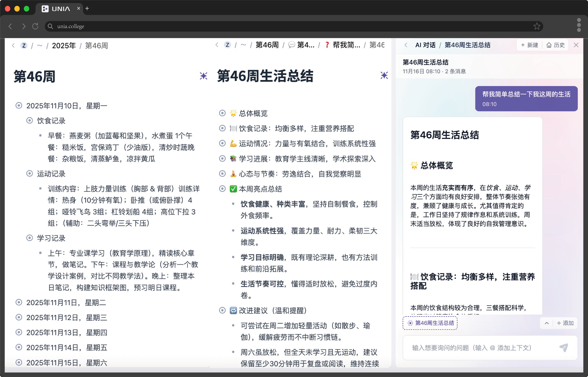Viewport: 588px width, 377px height.
Task: Open a new browser tab
Action: coord(87,9)
